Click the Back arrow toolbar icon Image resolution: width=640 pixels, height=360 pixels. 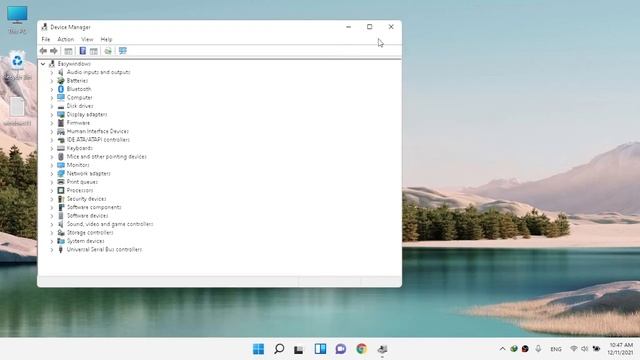coord(43,51)
